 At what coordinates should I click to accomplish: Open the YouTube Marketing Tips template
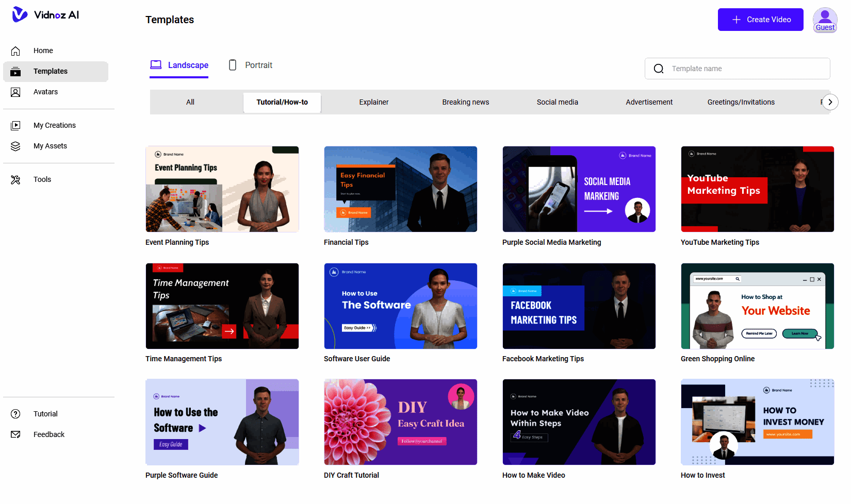757,189
